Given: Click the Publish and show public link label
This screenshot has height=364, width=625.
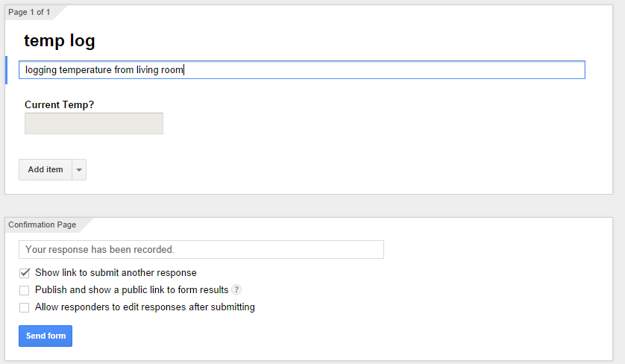Looking at the screenshot, I should (131, 290).
